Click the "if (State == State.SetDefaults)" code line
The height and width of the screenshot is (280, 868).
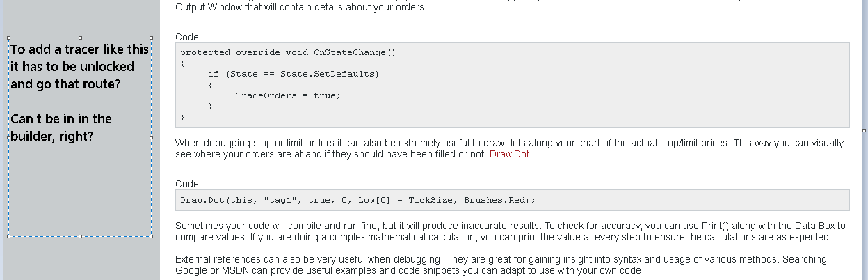pyautogui.click(x=293, y=74)
